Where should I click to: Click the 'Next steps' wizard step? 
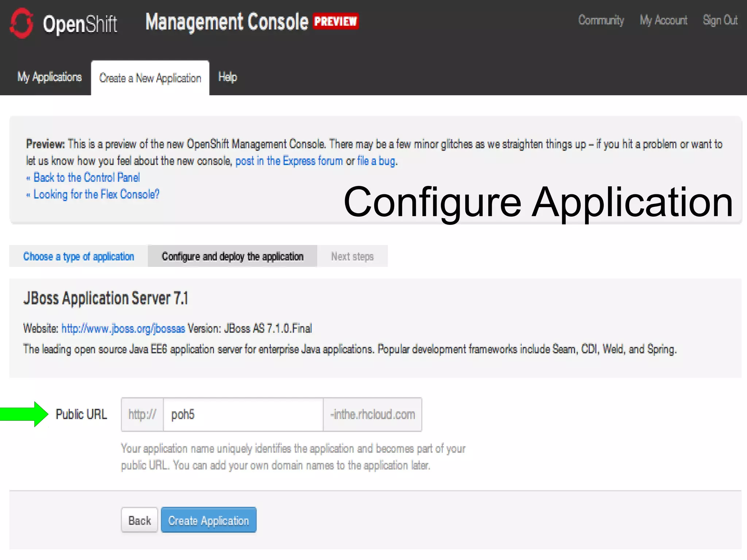pos(352,256)
